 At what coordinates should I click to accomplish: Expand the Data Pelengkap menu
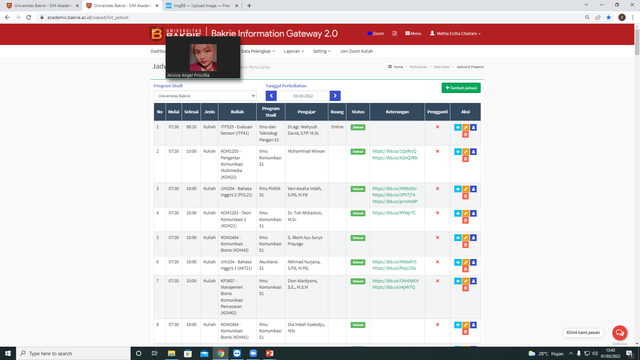point(258,51)
